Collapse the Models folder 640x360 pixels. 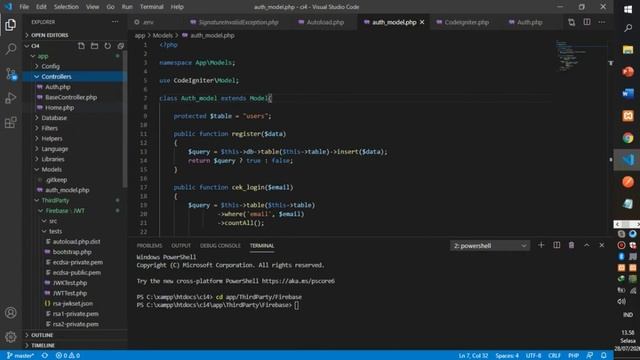click(x=51, y=169)
